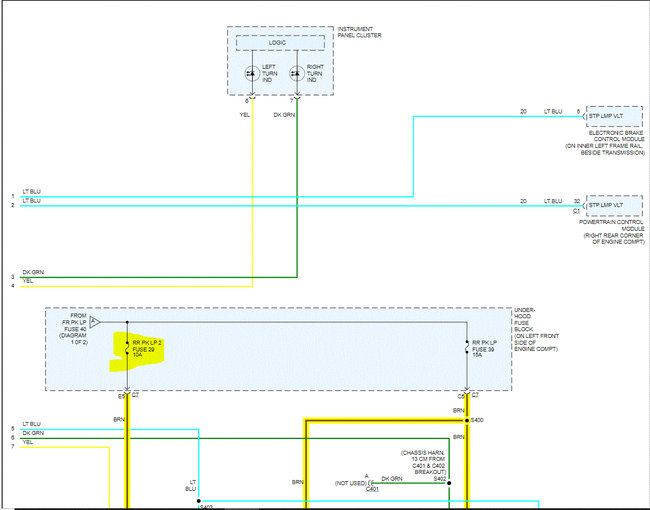Click the LT BLU label on line 2
The image size is (650, 510).
(32, 201)
